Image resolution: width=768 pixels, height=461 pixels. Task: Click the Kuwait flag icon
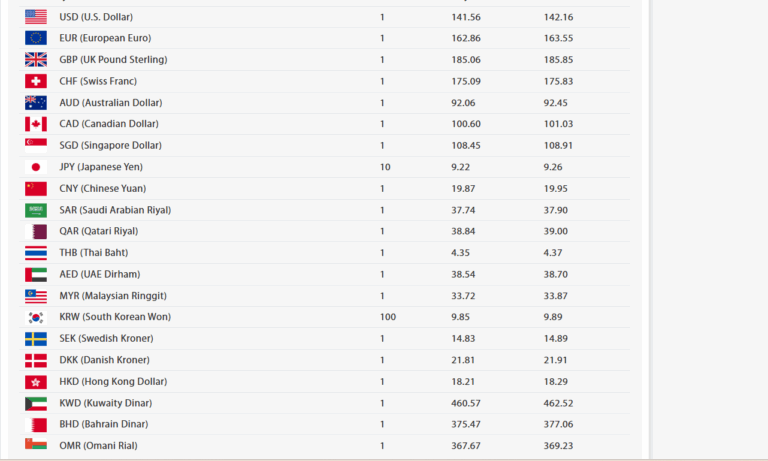click(x=36, y=403)
